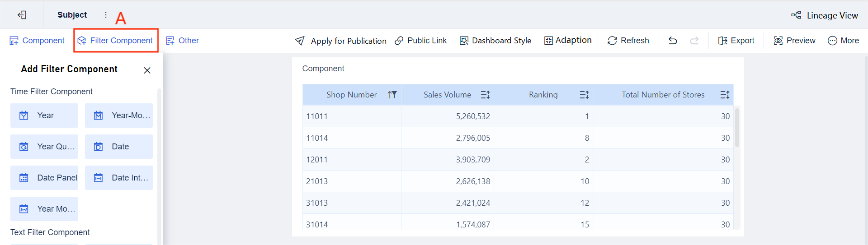Viewport: 868px width, 245px height.
Task: Close the Add Filter Component panel
Action: point(147,70)
